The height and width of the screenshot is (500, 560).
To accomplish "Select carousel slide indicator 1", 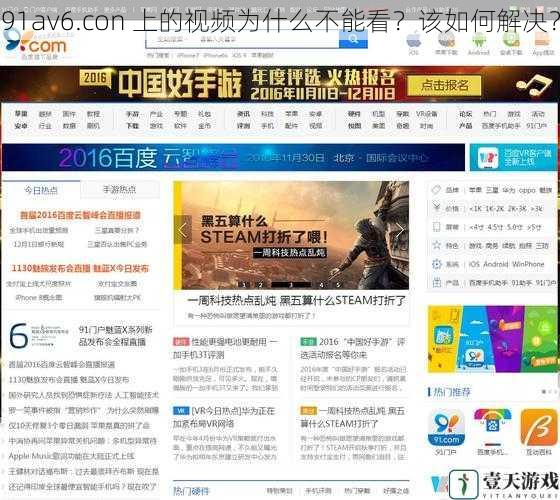I will [244, 285].
